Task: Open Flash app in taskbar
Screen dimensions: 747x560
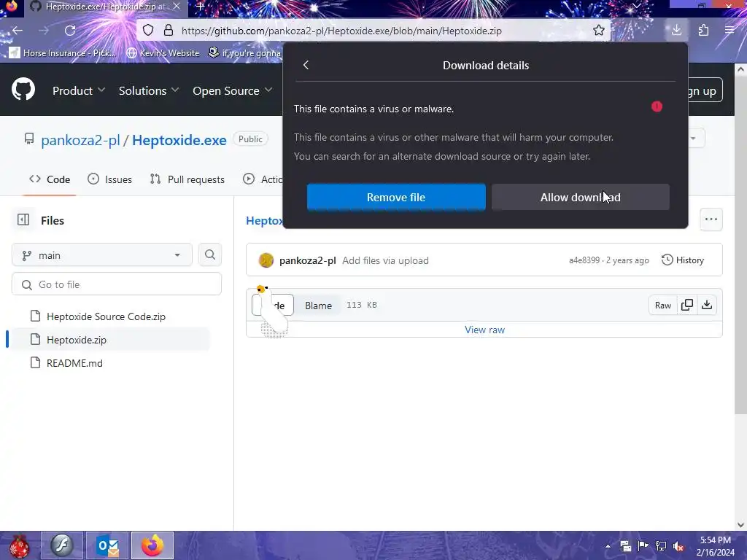Action: click(62, 545)
